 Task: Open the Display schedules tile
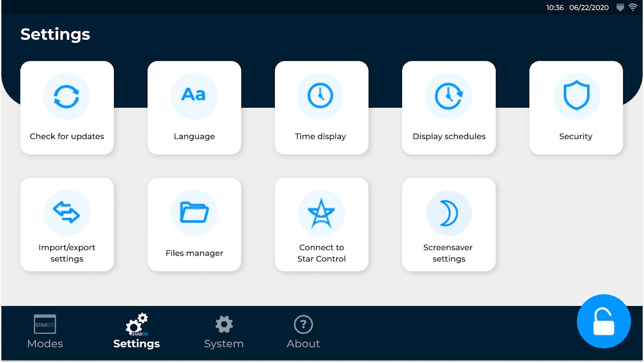click(449, 108)
